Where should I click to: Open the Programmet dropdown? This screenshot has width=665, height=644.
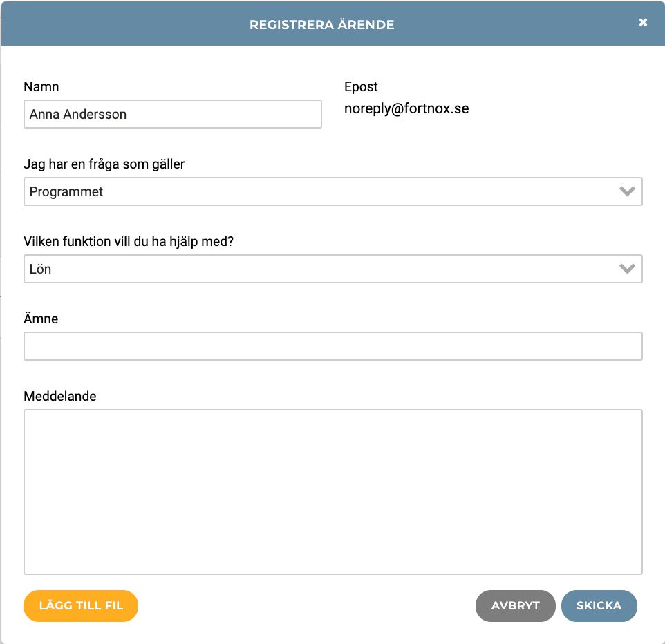(333, 191)
